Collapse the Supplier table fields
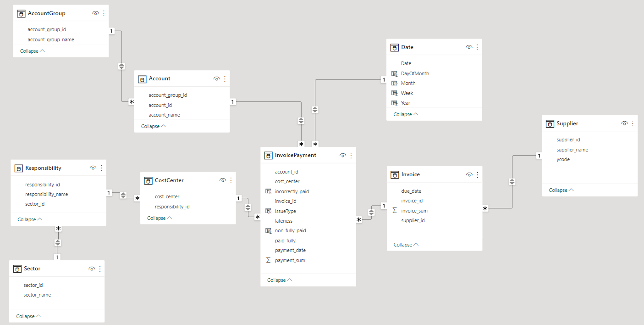The height and width of the screenshot is (325, 644). click(558, 190)
